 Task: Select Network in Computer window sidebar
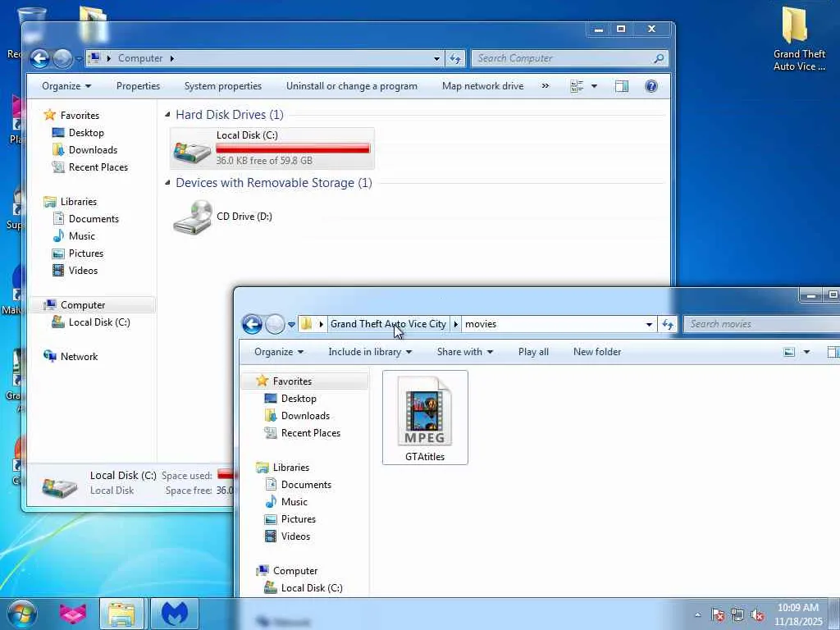79,357
